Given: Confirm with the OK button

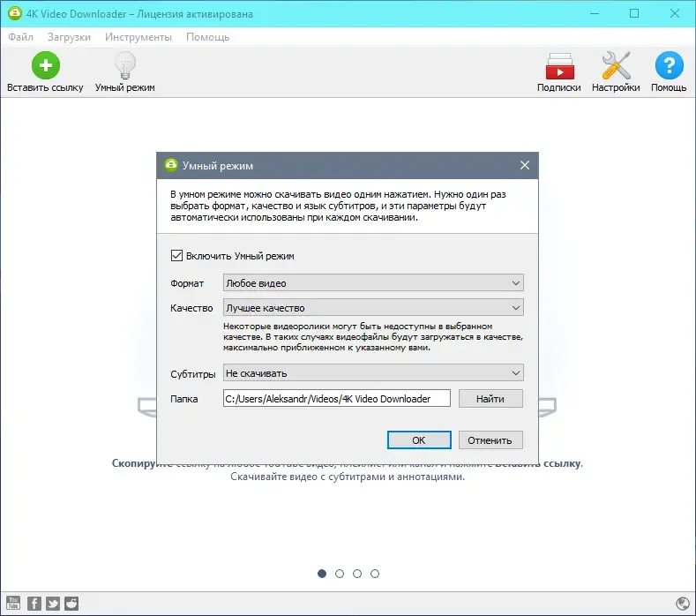Looking at the screenshot, I should coord(419,439).
